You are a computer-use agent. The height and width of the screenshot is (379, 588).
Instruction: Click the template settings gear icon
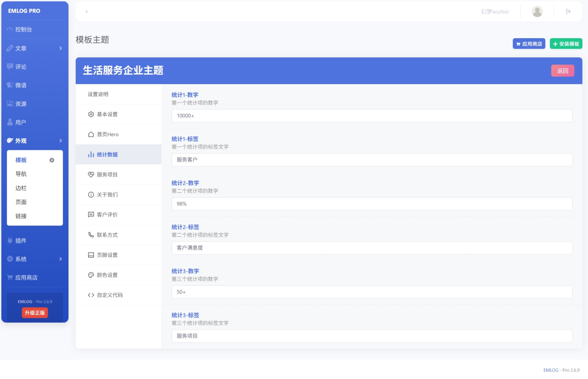tap(52, 160)
